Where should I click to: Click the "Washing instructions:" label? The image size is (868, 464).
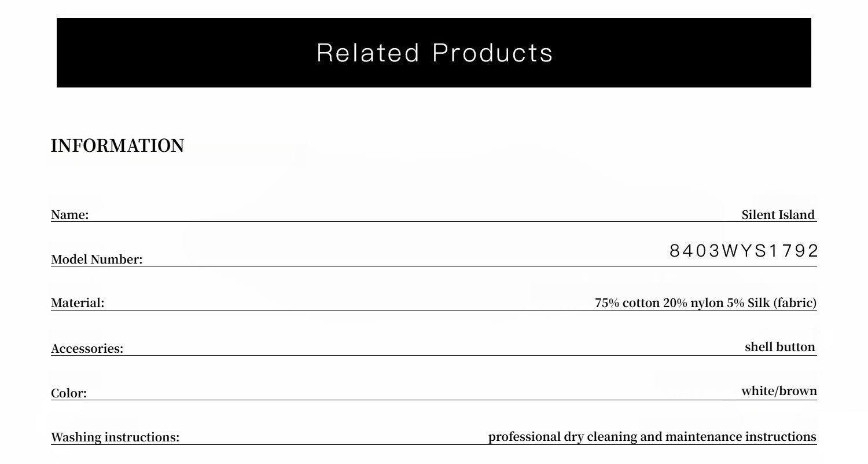click(115, 437)
